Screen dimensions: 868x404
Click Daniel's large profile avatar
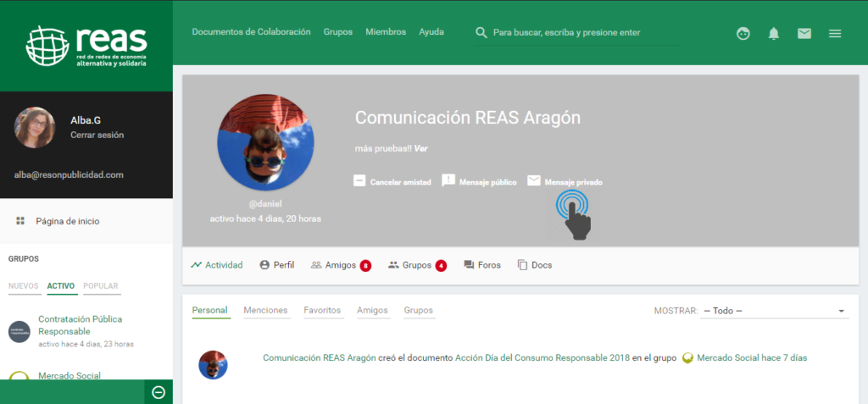pyautogui.click(x=265, y=142)
